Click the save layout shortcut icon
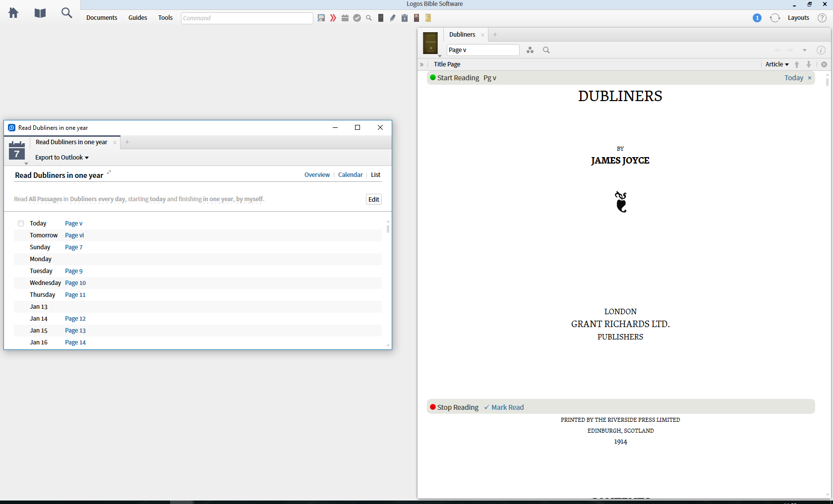Image resolution: width=833 pixels, height=504 pixels. pos(321,18)
